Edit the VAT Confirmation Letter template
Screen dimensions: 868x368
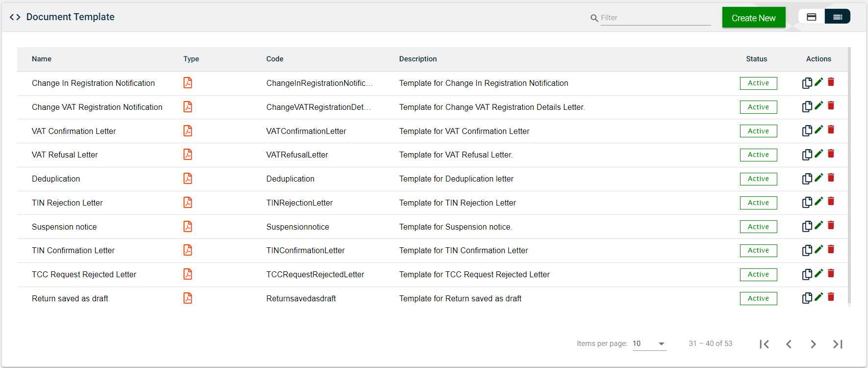pos(819,130)
